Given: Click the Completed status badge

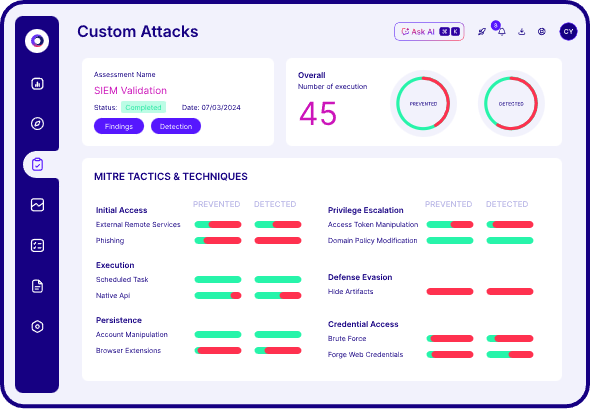Looking at the screenshot, I should point(143,107).
